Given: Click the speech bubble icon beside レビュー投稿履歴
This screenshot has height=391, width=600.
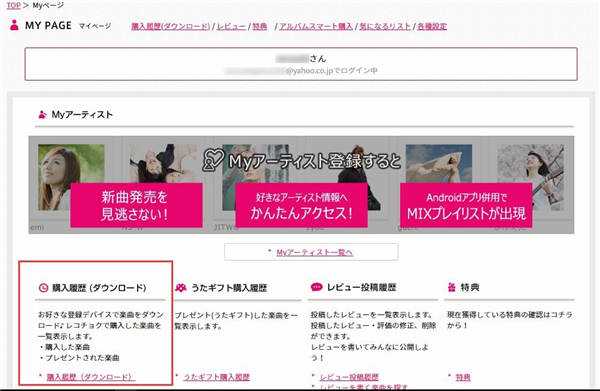Looking at the screenshot, I should click(x=316, y=287).
